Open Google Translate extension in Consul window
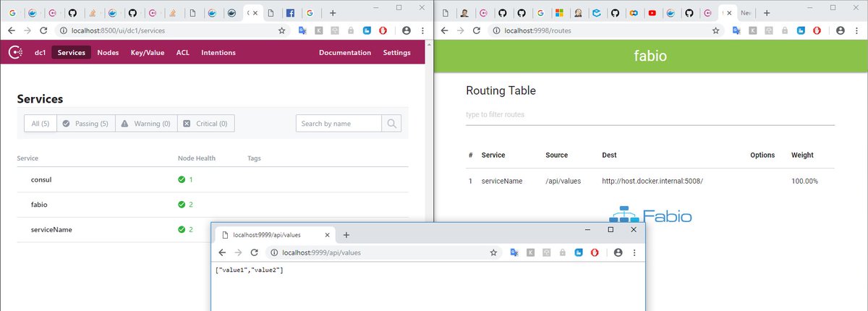This screenshot has height=311, width=868. [x=302, y=31]
